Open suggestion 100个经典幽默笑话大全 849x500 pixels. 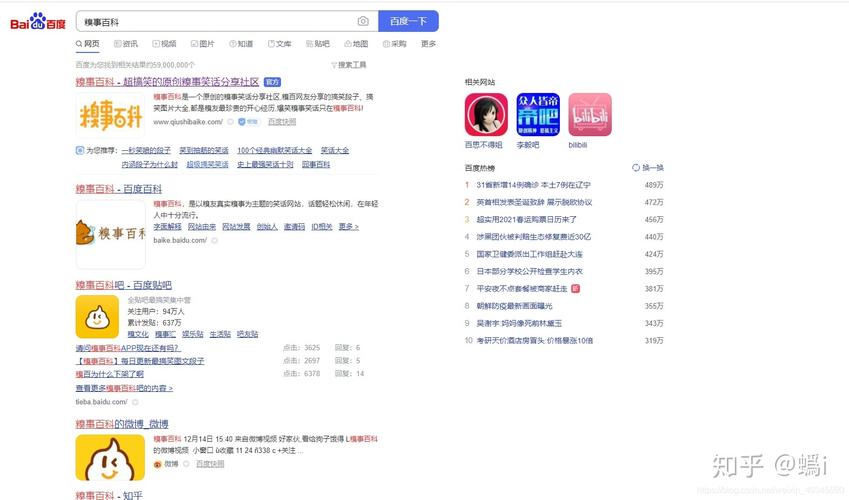pos(275,150)
